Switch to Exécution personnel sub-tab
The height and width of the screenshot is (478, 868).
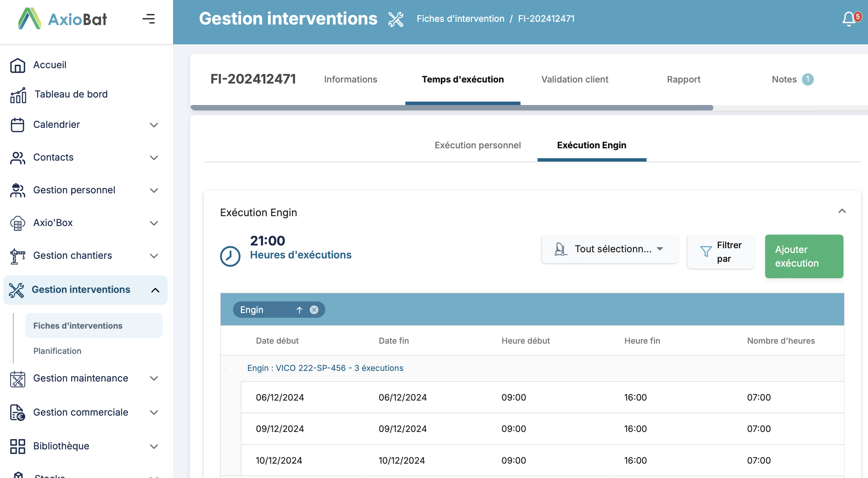pyautogui.click(x=477, y=145)
